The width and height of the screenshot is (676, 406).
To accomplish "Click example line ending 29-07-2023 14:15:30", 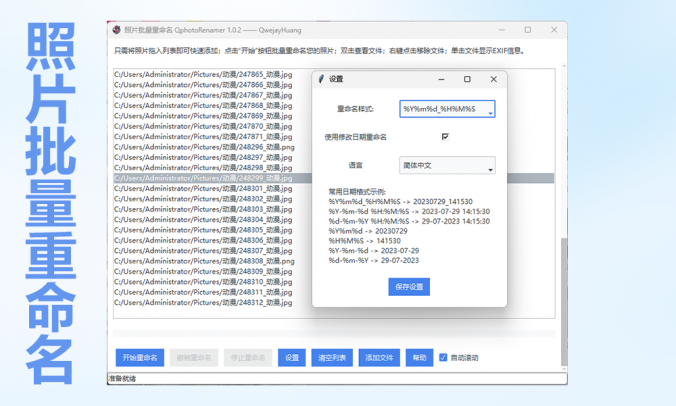I will [x=409, y=221].
